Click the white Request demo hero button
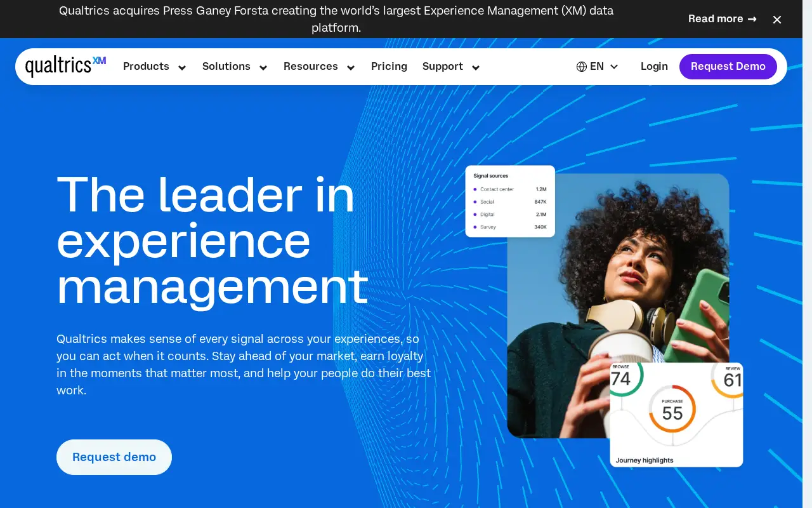Screen dimensions: 812x508 click(x=114, y=457)
